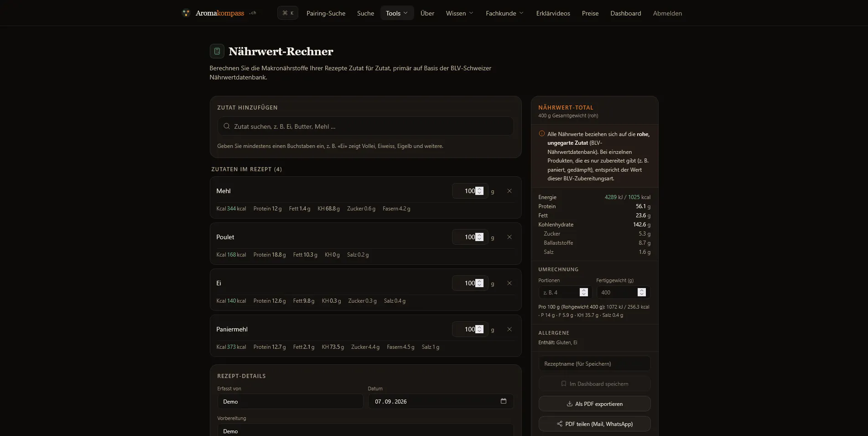Viewport: 868px width, 436px height.
Task: Click the 'ZUTATEN IM REZEPT (4)' heading
Action: click(246, 169)
